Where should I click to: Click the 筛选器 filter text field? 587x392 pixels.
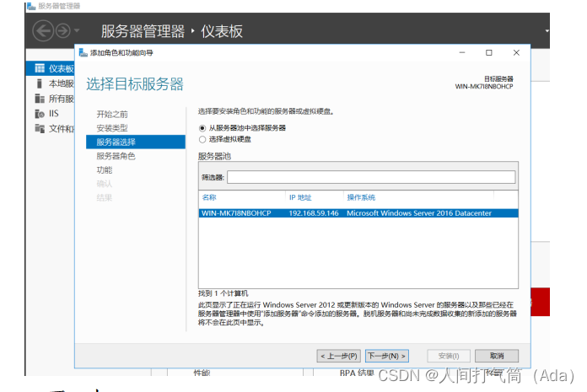370,177
